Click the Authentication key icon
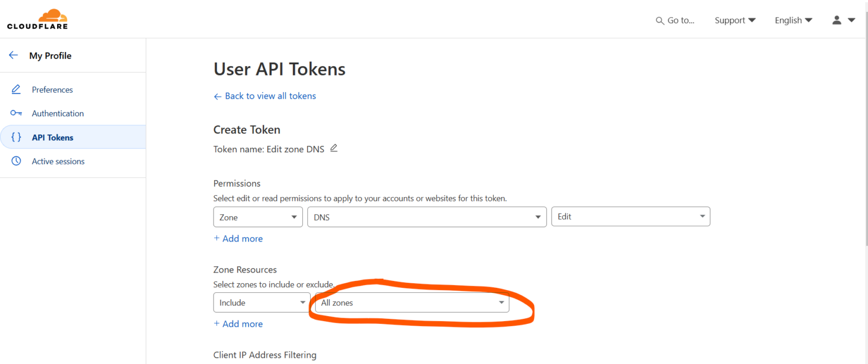 coord(16,113)
